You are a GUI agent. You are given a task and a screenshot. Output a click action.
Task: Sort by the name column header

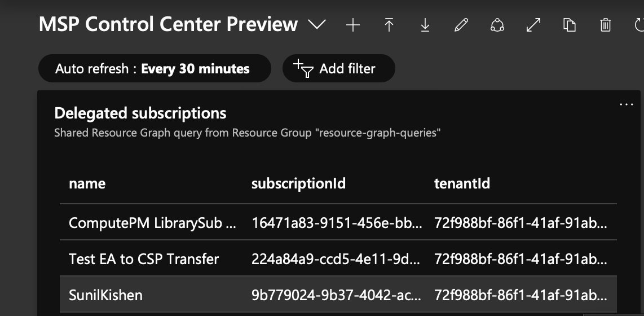pyautogui.click(x=87, y=183)
